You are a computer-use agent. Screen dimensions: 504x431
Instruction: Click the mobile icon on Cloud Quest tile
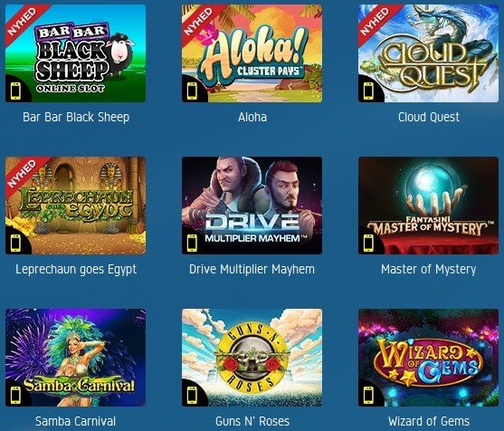coord(368,91)
